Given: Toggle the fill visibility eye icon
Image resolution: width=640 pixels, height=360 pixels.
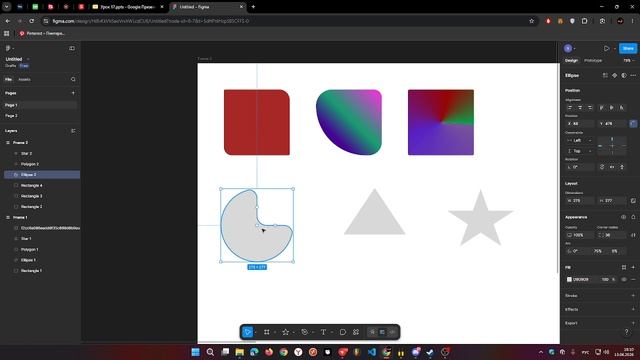Looking at the screenshot, I should tap(624, 280).
